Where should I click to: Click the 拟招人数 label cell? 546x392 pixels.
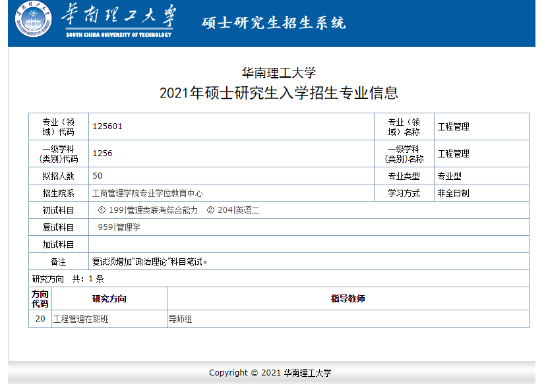pos(59,176)
